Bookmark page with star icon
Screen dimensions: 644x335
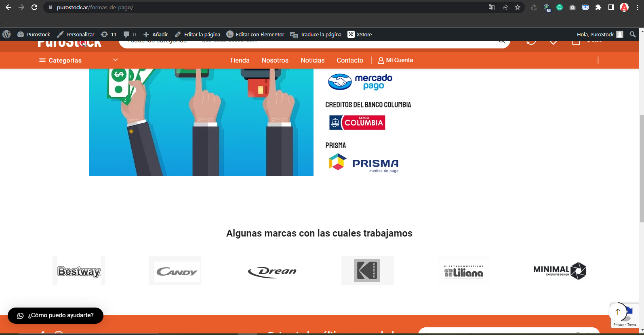[x=518, y=7]
